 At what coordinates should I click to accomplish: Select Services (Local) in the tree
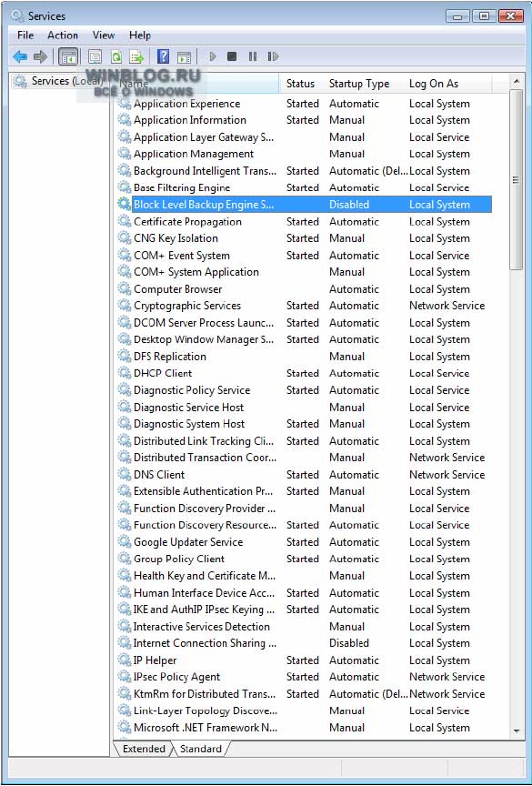66,81
